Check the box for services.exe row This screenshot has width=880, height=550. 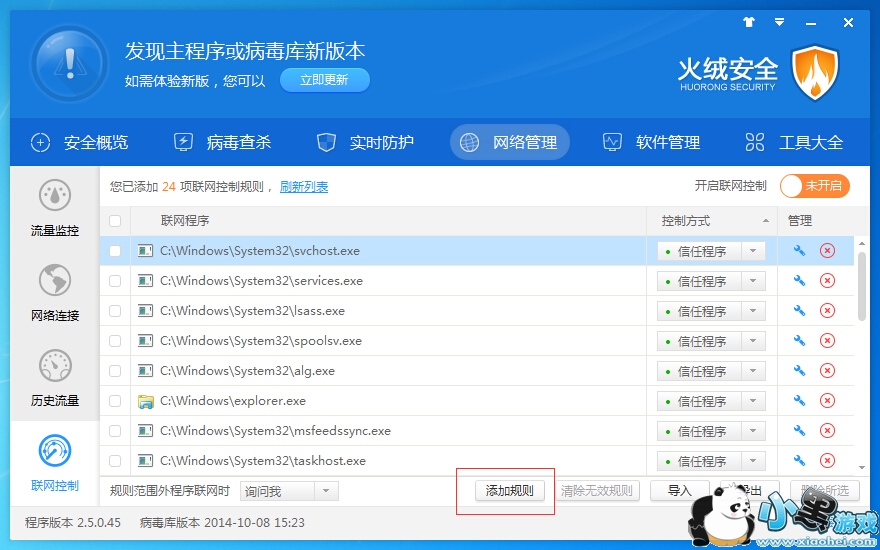[x=115, y=281]
